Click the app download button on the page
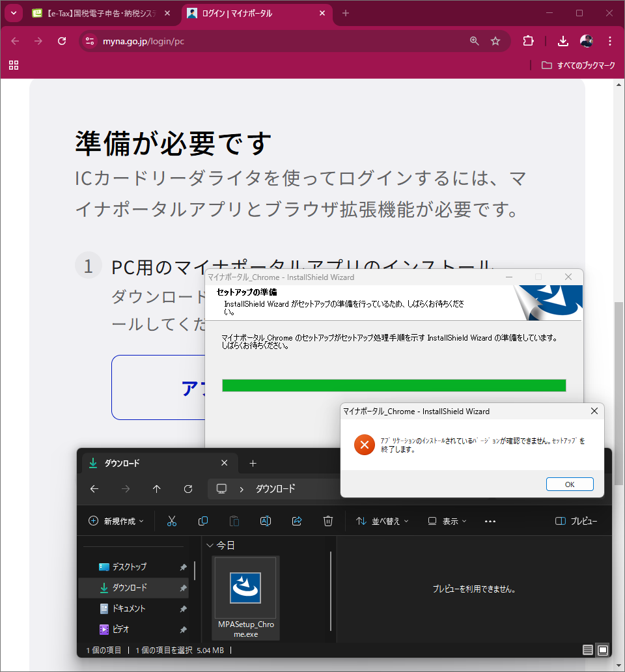The width and height of the screenshot is (625, 672). [158, 387]
